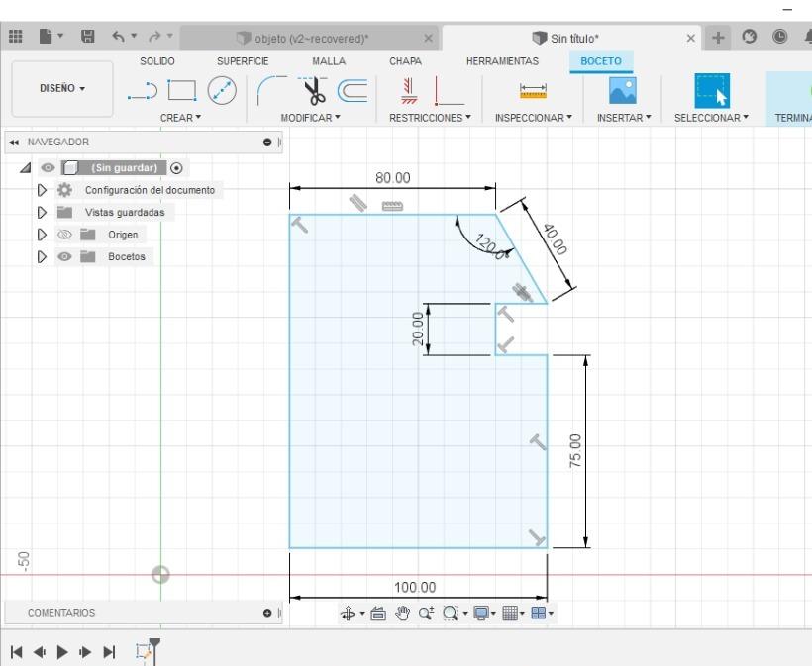Apply the Perpendicular constraint tool
The height and width of the screenshot is (666, 812).
point(449,91)
